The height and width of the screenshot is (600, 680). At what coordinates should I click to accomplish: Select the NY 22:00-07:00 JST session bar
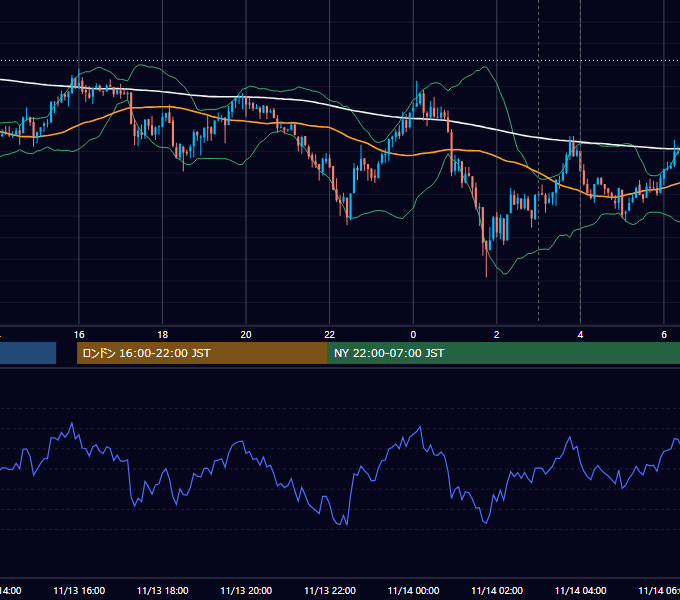coord(503,353)
